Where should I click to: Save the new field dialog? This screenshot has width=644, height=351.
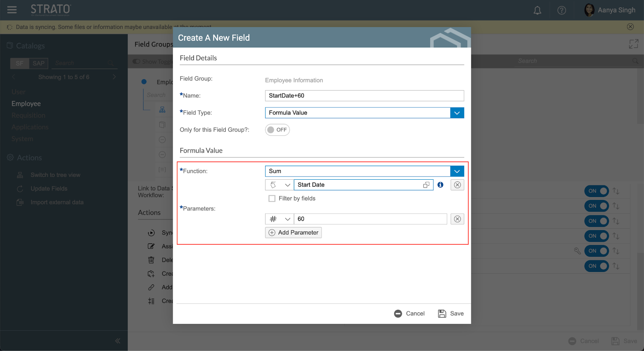(x=451, y=314)
